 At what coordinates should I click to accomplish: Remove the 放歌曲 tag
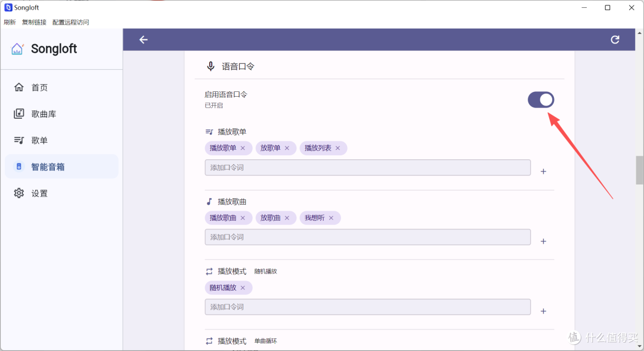[x=287, y=218]
